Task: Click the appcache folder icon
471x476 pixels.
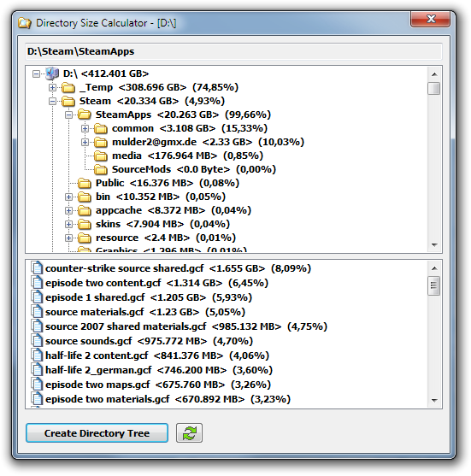Action: point(85,211)
